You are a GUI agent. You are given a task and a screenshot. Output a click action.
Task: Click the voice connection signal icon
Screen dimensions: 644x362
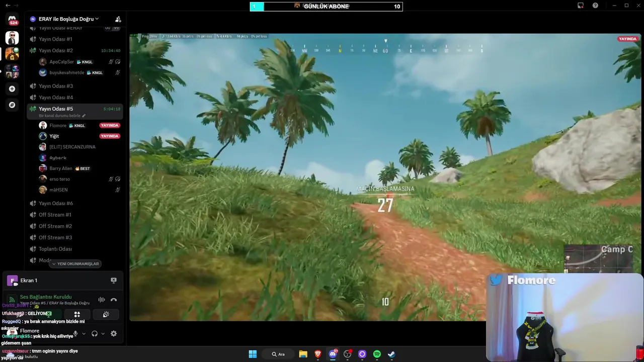coord(12,300)
